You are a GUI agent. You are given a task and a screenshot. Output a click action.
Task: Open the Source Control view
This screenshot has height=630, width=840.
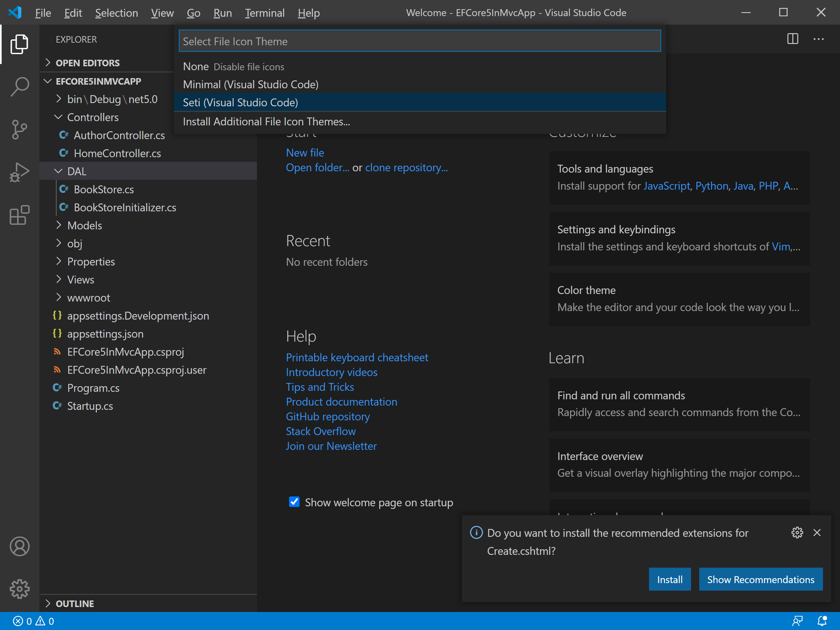19,130
